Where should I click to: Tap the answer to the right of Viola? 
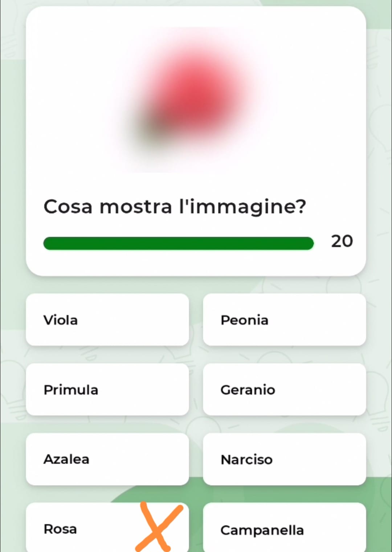coord(284,320)
